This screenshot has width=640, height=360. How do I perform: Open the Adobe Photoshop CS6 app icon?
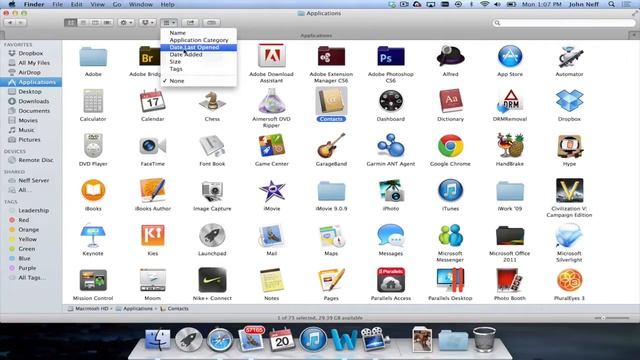click(x=391, y=56)
